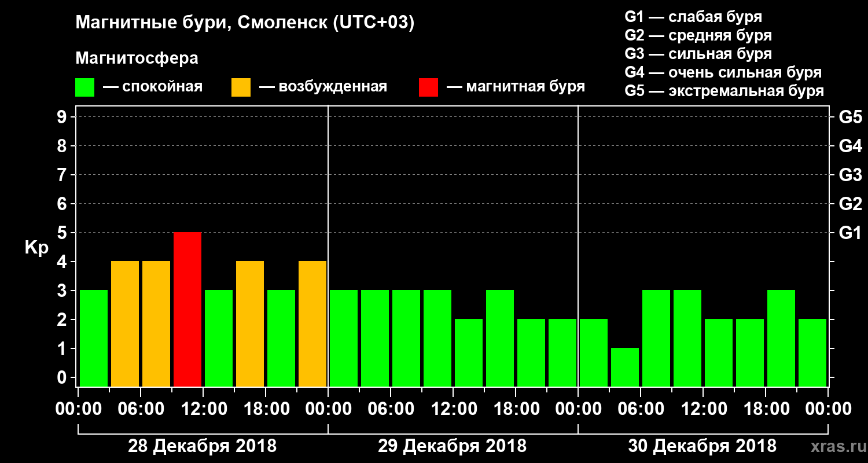Select the last orange bar on 28 December
This screenshot has width=868, height=463.
(x=312, y=324)
